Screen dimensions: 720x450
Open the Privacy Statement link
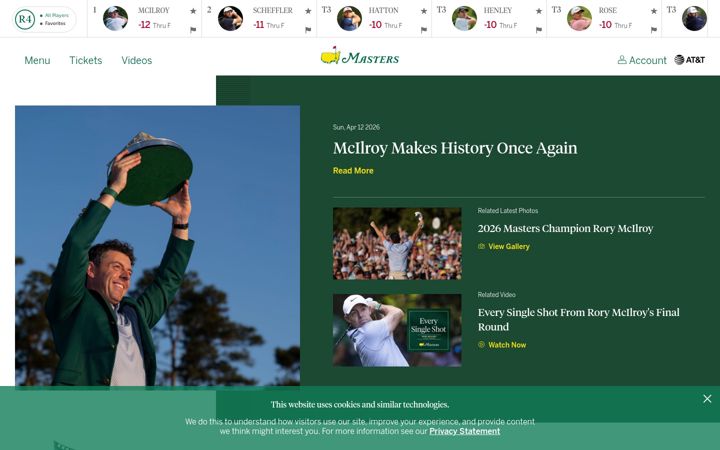(464, 431)
